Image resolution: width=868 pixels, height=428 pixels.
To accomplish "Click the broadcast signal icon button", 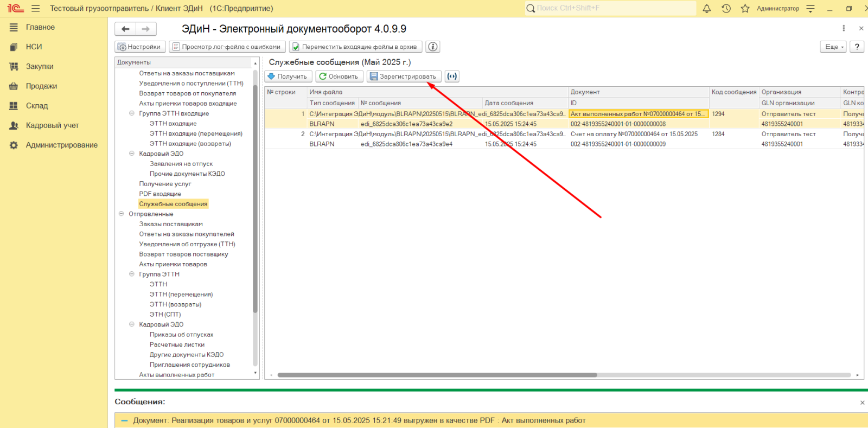I will (452, 76).
